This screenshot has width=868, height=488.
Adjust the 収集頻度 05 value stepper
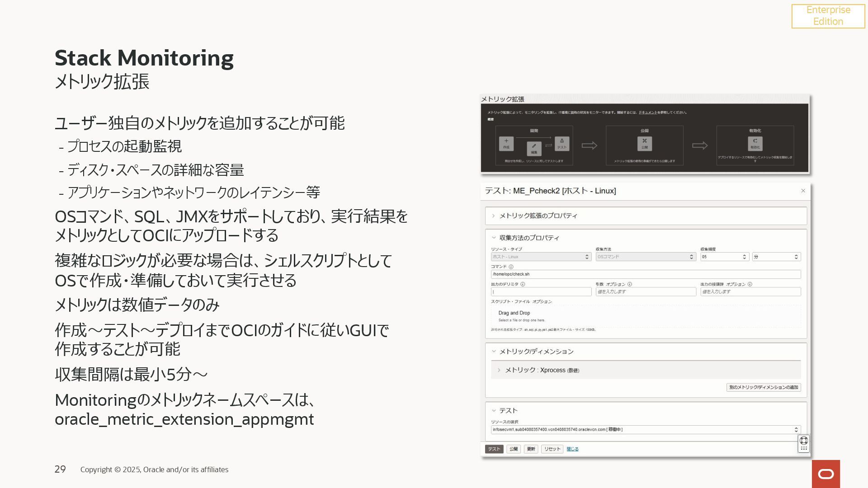[744, 257]
